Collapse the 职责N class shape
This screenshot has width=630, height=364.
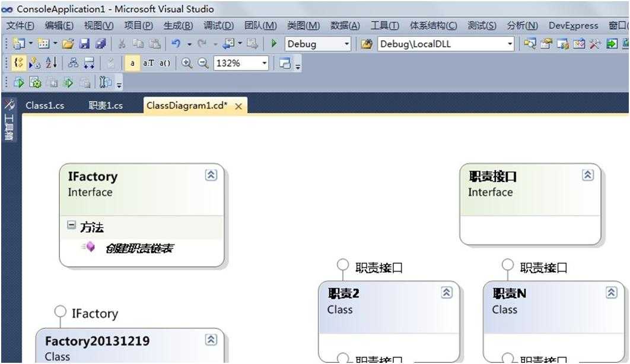611,293
